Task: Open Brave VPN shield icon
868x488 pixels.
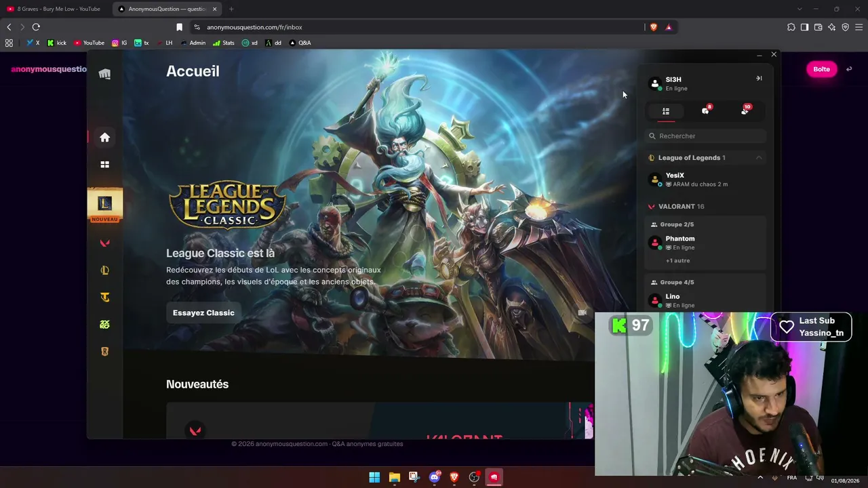Action: click(x=845, y=27)
